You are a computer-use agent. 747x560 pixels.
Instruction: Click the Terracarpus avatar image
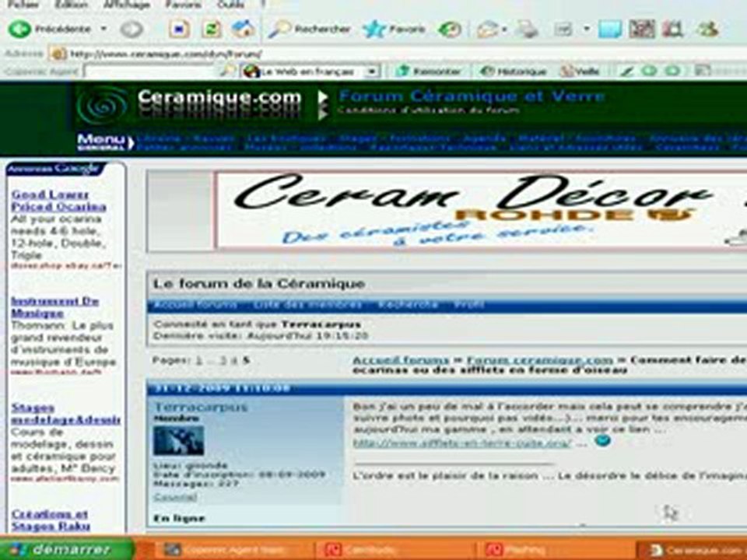click(179, 440)
